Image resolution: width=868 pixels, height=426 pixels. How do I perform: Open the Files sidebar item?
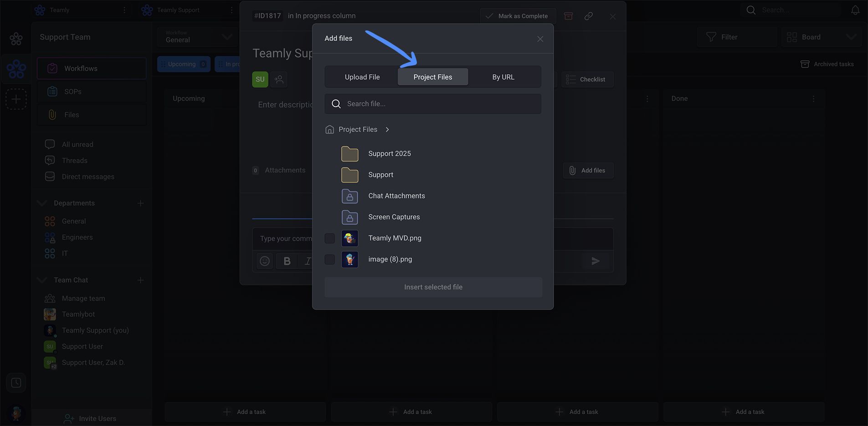click(92, 115)
